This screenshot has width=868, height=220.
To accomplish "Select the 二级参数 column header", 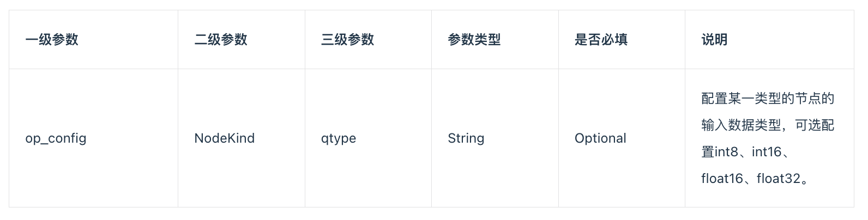I will tap(221, 40).
